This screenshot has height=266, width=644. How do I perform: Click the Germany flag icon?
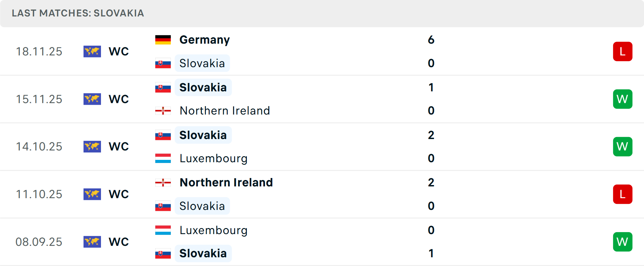[163, 40]
